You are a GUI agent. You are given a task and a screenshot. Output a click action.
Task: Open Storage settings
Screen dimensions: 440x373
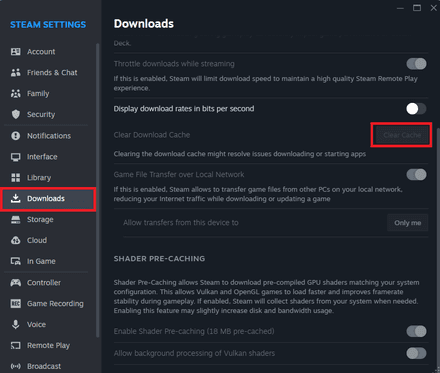tap(49, 219)
